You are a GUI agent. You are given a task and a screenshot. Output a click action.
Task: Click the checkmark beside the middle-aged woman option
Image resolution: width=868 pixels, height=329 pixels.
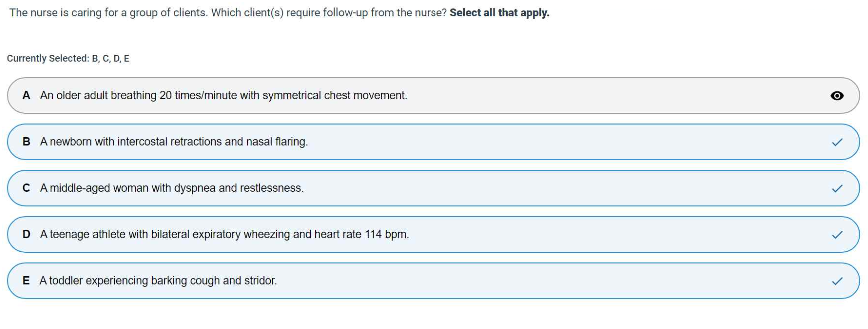(837, 188)
